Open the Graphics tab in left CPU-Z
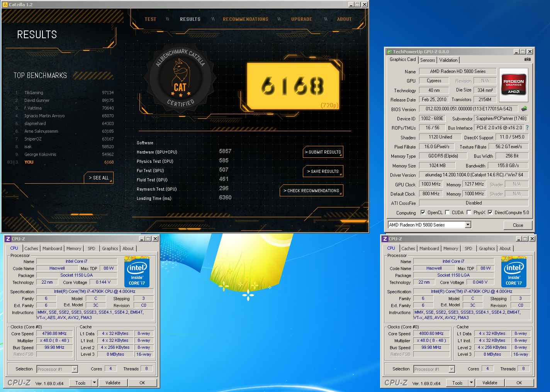The width and height of the screenshot is (550, 392). [110, 248]
